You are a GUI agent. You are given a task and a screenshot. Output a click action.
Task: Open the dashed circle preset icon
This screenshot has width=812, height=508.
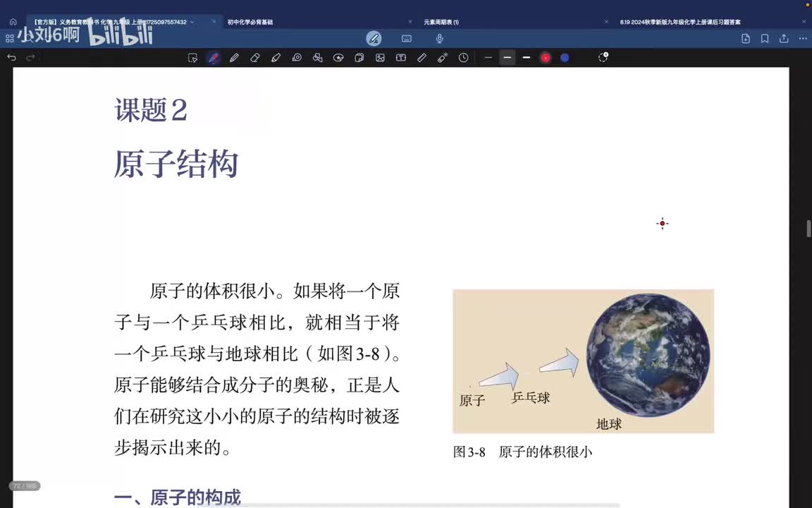pyautogui.click(x=603, y=57)
